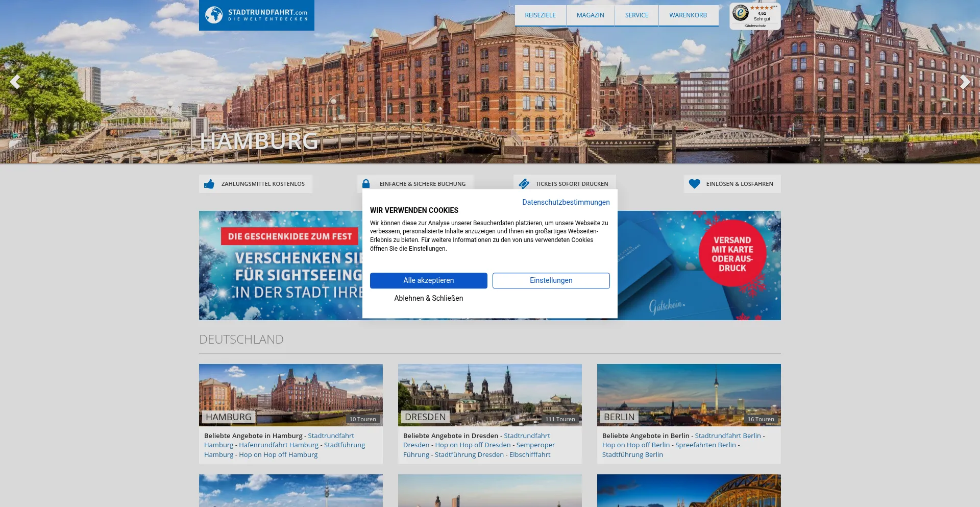This screenshot has width=980, height=507.
Task: Click the Stadtrundfahrt.com globe logo
Action: pyautogui.click(x=214, y=15)
